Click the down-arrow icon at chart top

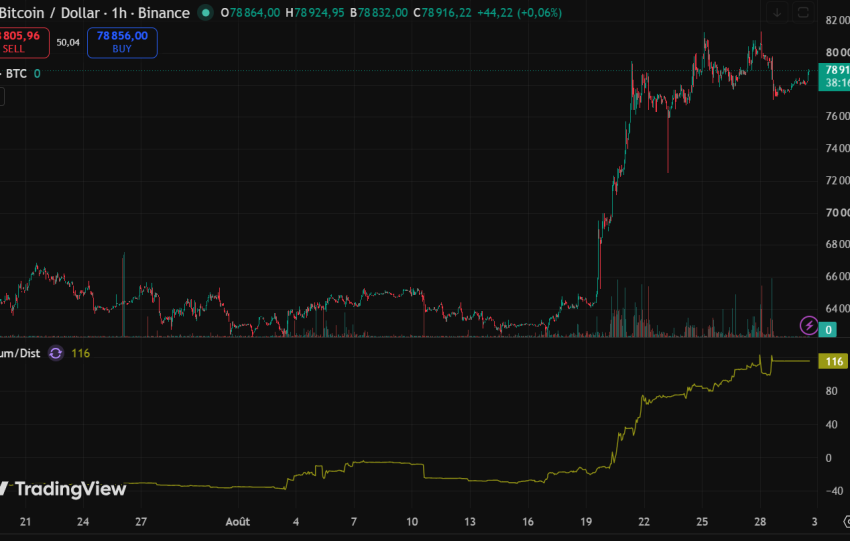click(777, 12)
